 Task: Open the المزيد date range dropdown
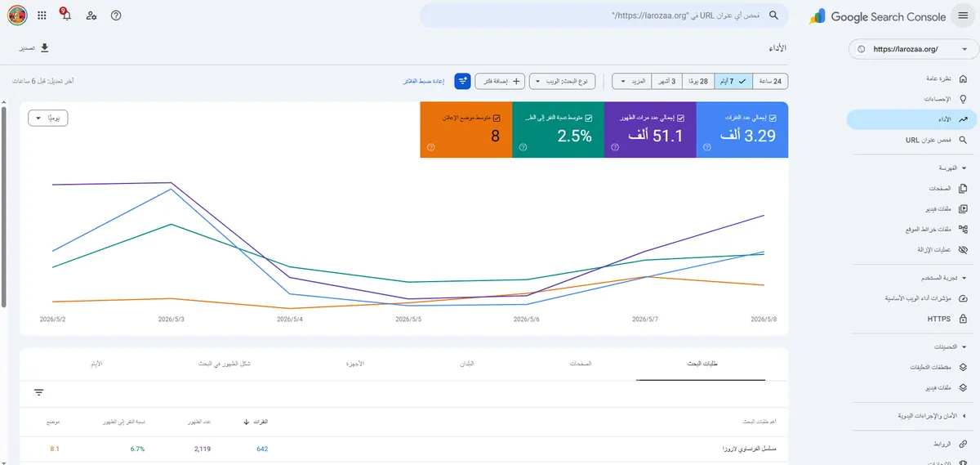tap(632, 81)
